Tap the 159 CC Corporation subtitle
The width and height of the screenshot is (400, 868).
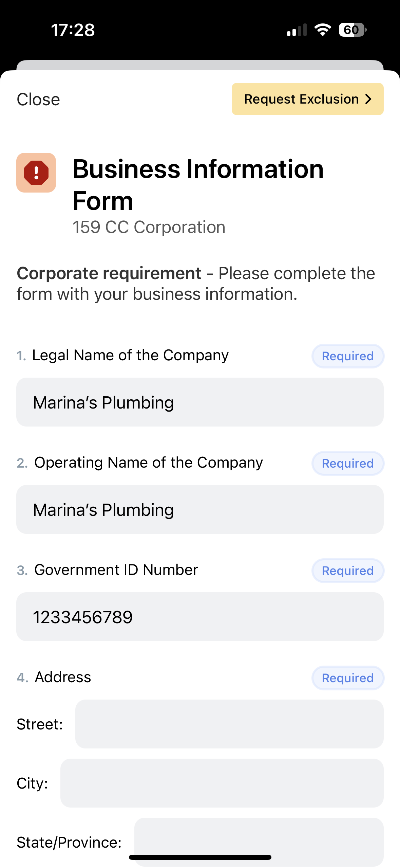[149, 227]
